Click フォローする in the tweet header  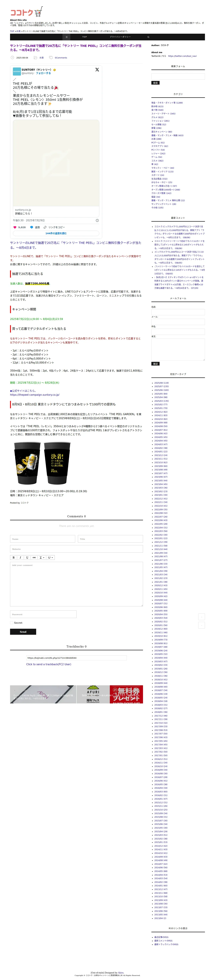click(43, 73)
